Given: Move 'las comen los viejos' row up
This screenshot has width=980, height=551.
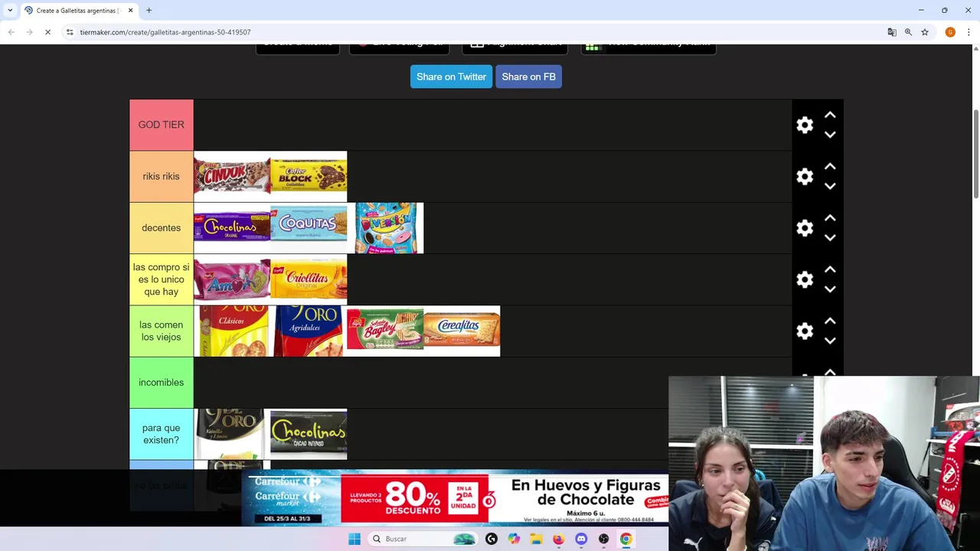Looking at the screenshot, I should [830, 321].
